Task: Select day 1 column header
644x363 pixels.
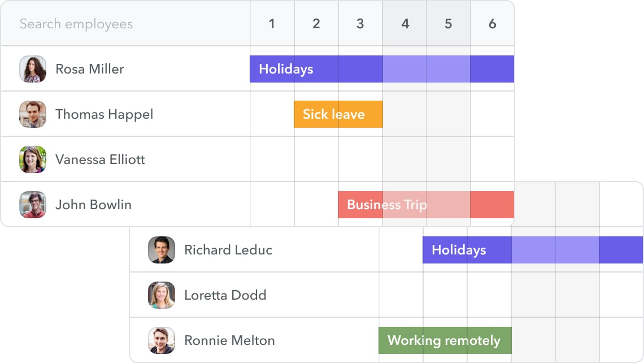Action: coord(272,24)
